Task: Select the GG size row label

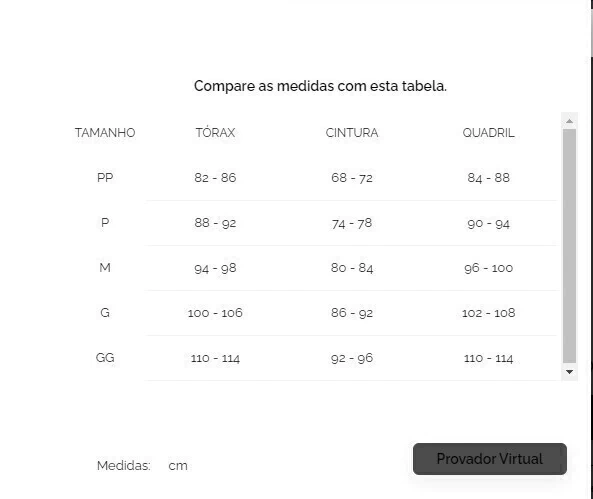Action: click(105, 358)
